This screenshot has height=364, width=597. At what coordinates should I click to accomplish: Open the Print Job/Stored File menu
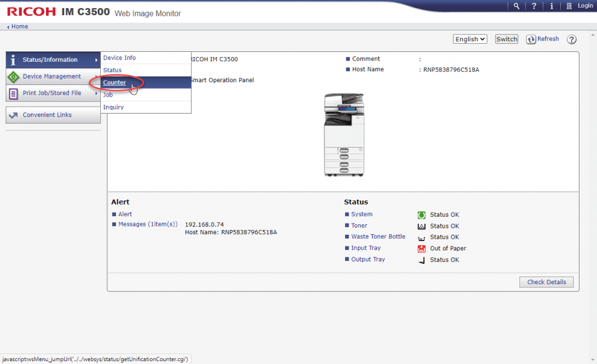(53, 93)
